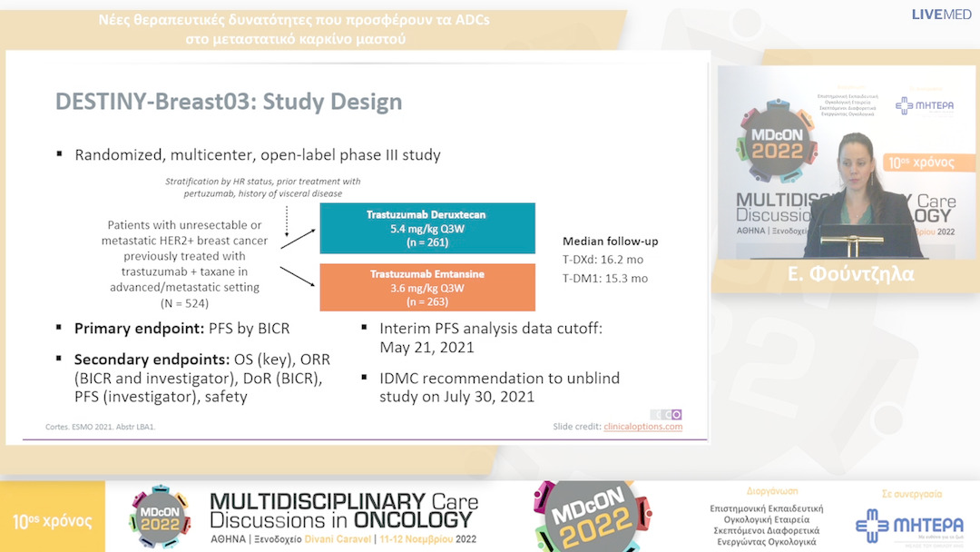Click the Multidisciplinary Care Discussions footer text
Viewport: 980px width, 552px height.
(x=343, y=511)
